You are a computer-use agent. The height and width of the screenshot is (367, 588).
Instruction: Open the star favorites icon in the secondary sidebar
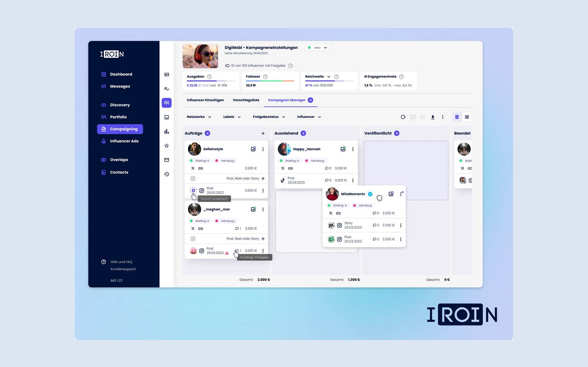(x=167, y=146)
